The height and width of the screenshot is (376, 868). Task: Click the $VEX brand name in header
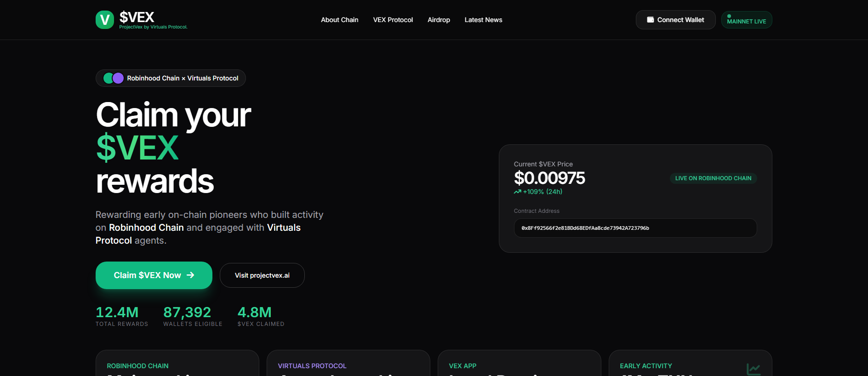click(x=137, y=17)
